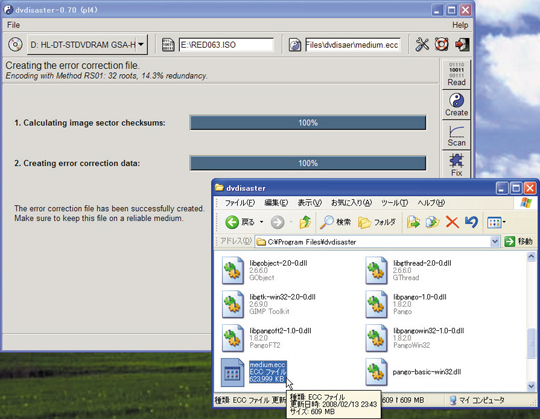Open the ヘルプ(H) menu
Image resolution: width=540 pixels, height=419 pixels.
431,203
